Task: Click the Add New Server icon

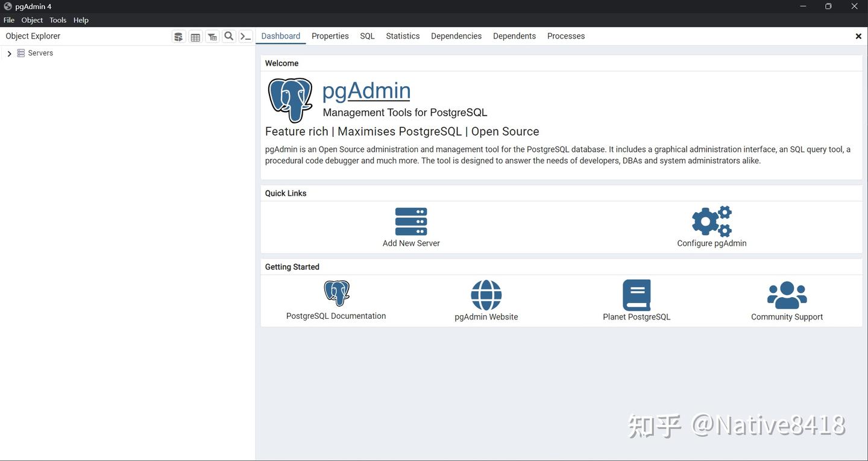Action: (x=410, y=221)
